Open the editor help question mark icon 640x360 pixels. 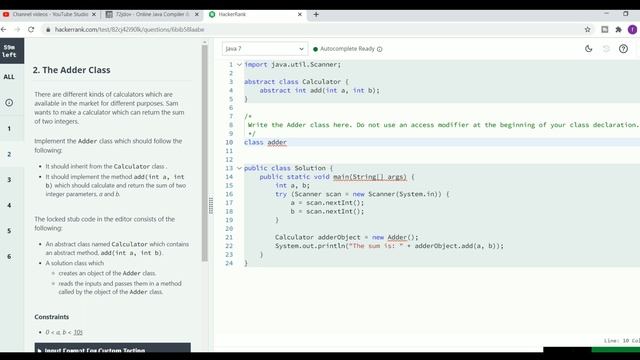[623, 49]
